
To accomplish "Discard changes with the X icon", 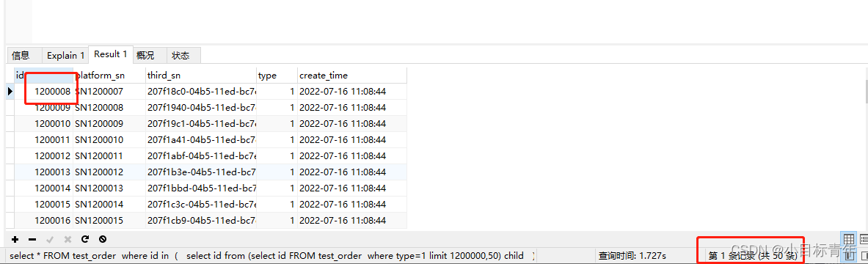I will pos(68,240).
